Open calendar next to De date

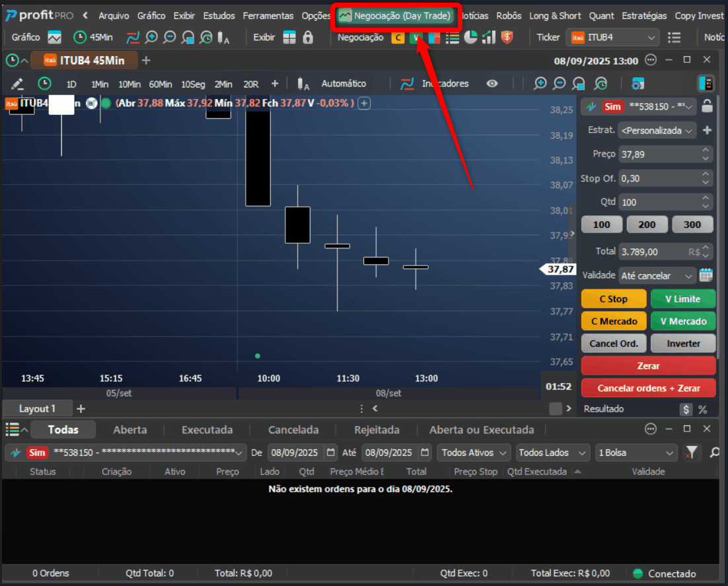tap(330, 453)
